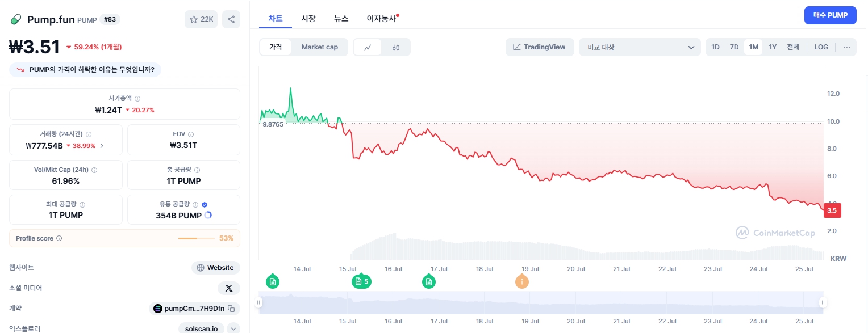Click the circulating supply progress ring icon
This screenshot has width=868, height=333.
[x=208, y=216]
